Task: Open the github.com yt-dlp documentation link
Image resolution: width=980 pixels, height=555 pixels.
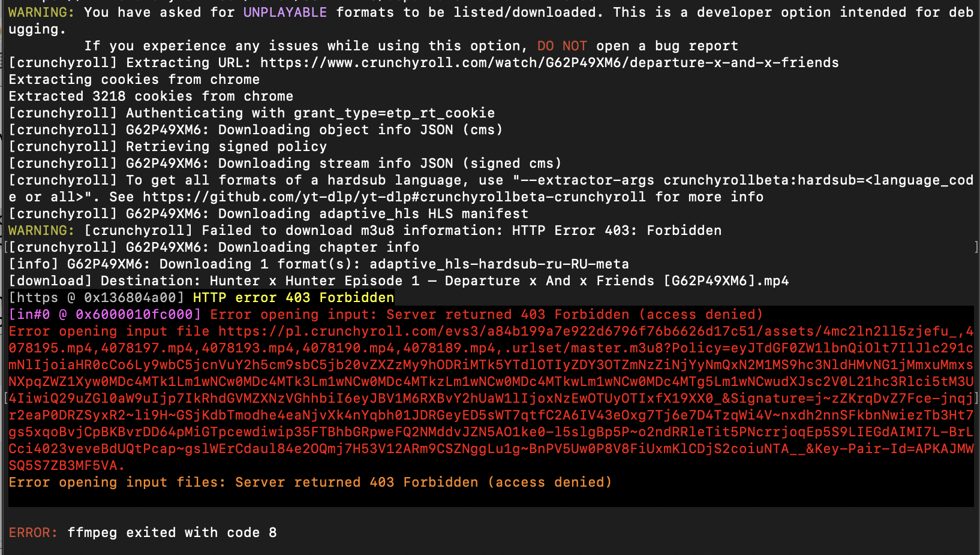Action: 394,197
